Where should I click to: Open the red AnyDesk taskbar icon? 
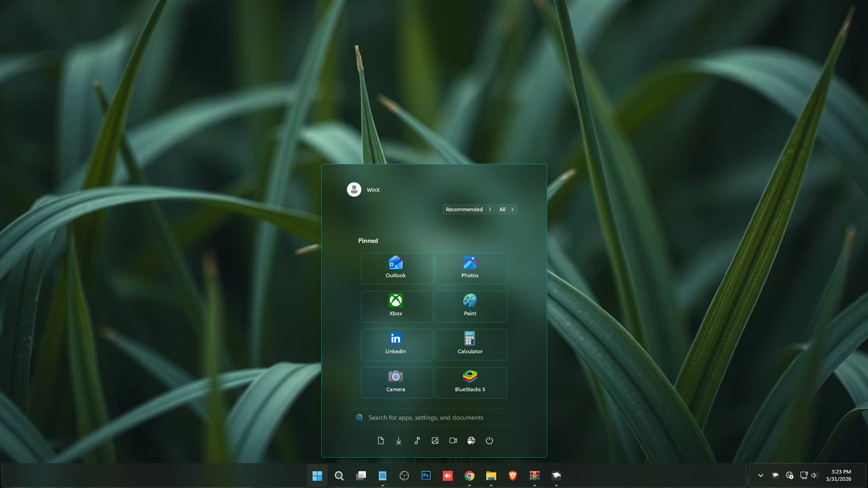point(448,476)
